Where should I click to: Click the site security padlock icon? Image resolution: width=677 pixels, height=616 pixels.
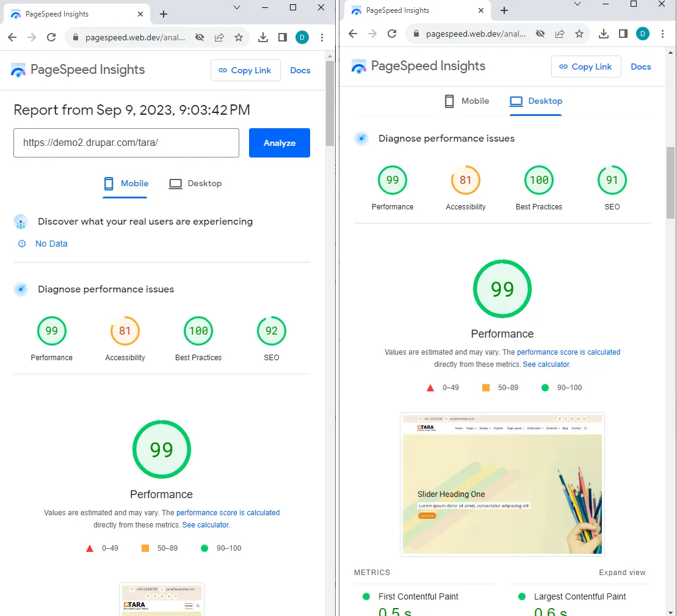[74, 37]
